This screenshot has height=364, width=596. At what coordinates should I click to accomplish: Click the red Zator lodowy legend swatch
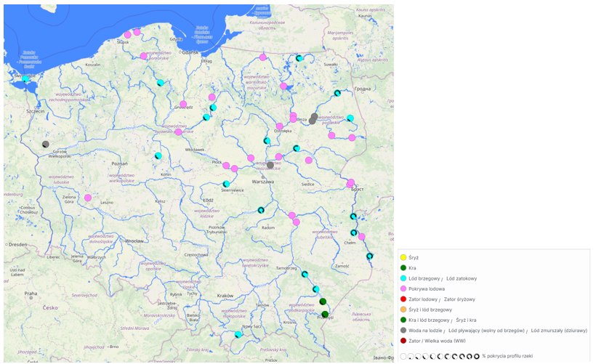click(x=403, y=299)
